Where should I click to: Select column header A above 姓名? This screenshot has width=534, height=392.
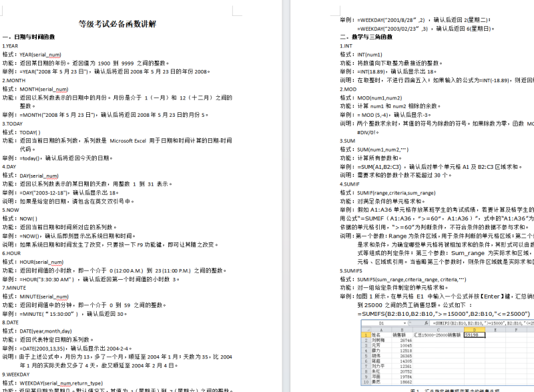(380, 330)
